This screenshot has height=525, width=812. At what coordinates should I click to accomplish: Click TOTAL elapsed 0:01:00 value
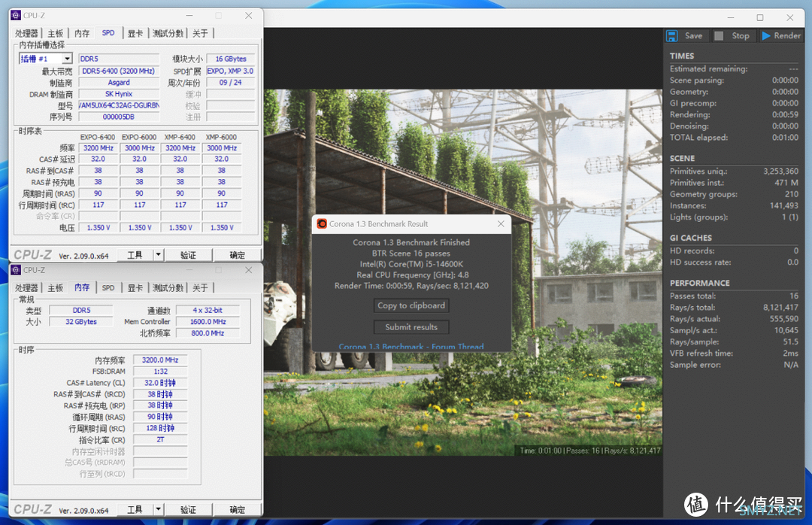click(x=785, y=138)
